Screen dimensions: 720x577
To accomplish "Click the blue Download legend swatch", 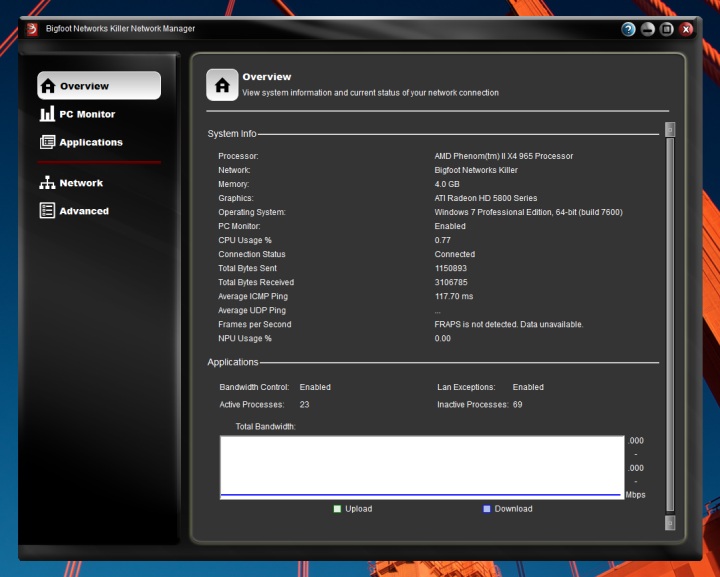I will [487, 509].
